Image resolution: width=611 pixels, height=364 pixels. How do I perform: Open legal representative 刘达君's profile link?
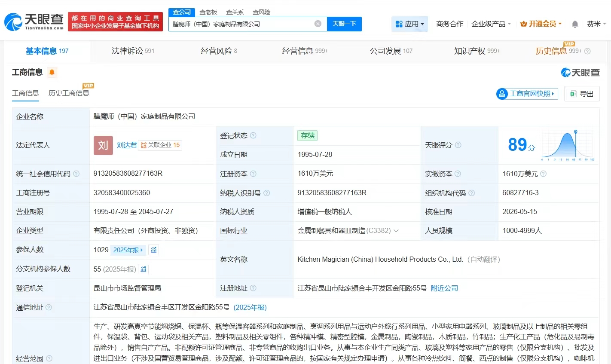tap(127, 145)
